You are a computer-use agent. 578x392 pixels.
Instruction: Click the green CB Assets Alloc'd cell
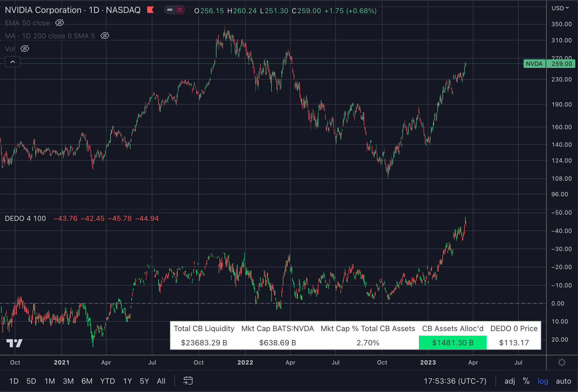[x=453, y=342]
